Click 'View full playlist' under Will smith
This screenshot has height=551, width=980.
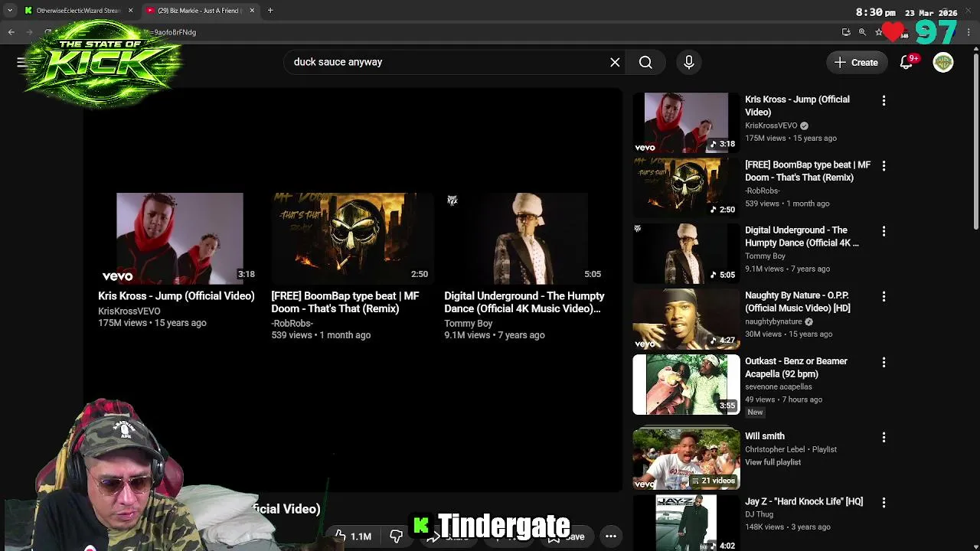tap(773, 462)
